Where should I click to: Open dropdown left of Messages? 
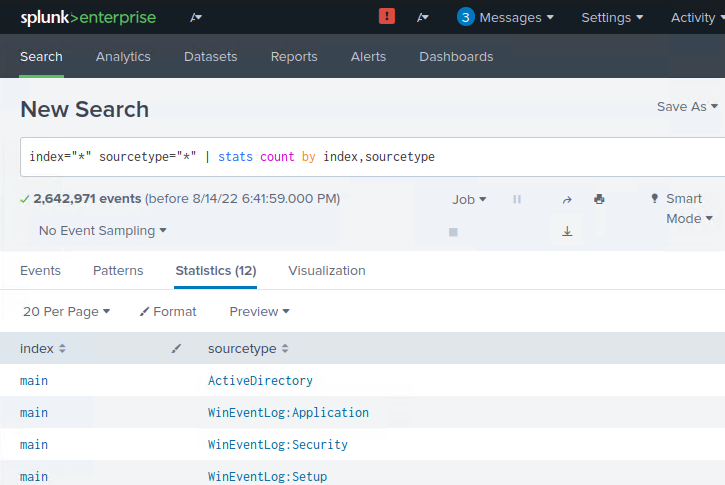click(x=423, y=18)
